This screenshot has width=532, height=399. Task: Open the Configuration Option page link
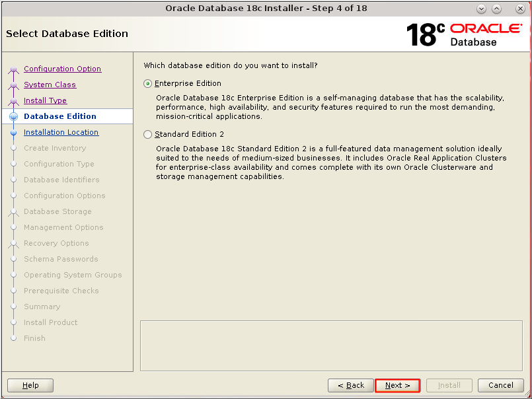tap(62, 69)
